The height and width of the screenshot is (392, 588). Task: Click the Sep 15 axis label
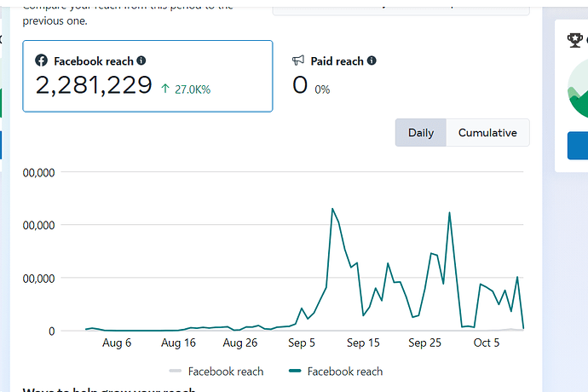tap(363, 343)
